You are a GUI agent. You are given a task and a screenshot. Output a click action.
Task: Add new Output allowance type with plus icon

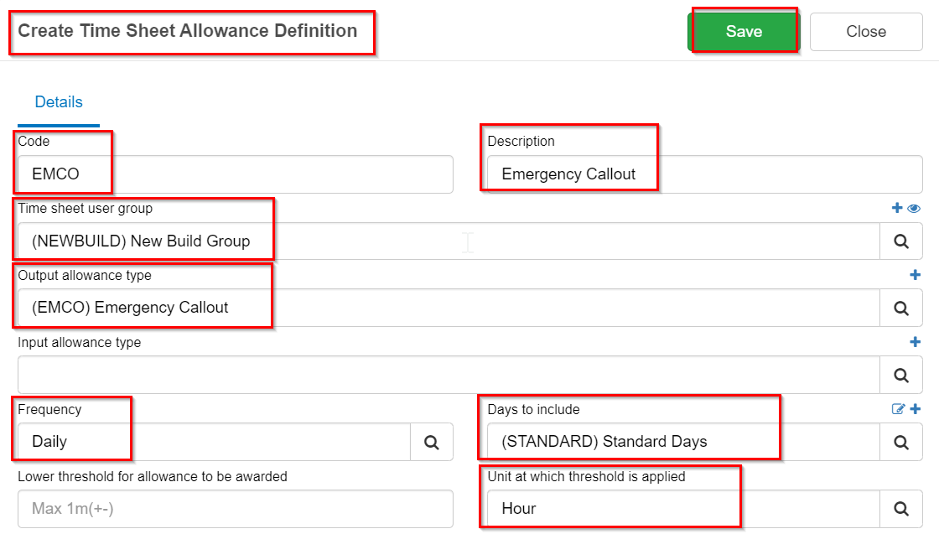click(915, 275)
